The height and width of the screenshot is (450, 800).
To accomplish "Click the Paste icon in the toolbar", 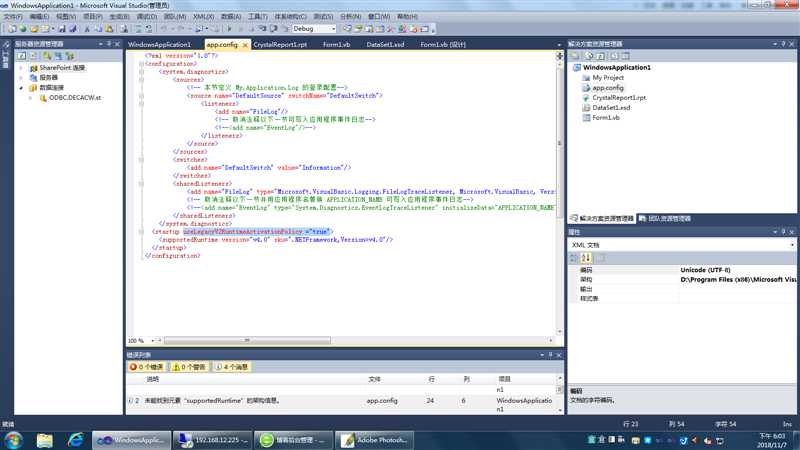I will (109, 29).
